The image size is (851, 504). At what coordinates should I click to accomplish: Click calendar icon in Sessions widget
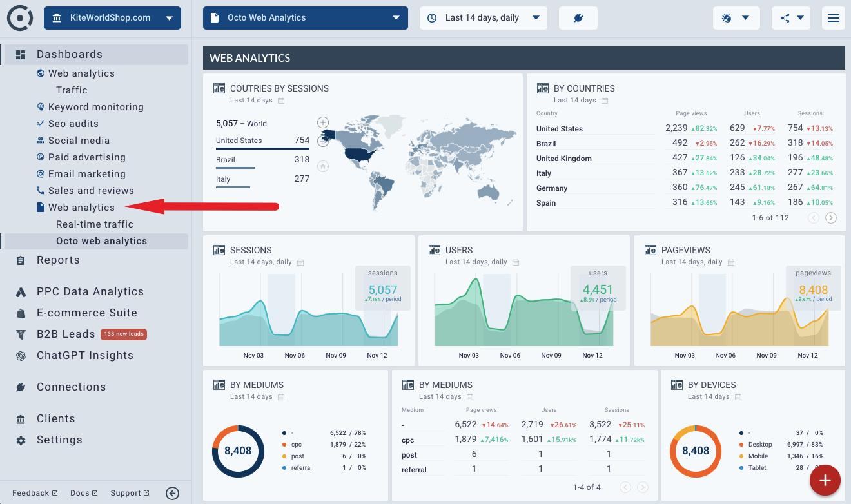coord(300,262)
